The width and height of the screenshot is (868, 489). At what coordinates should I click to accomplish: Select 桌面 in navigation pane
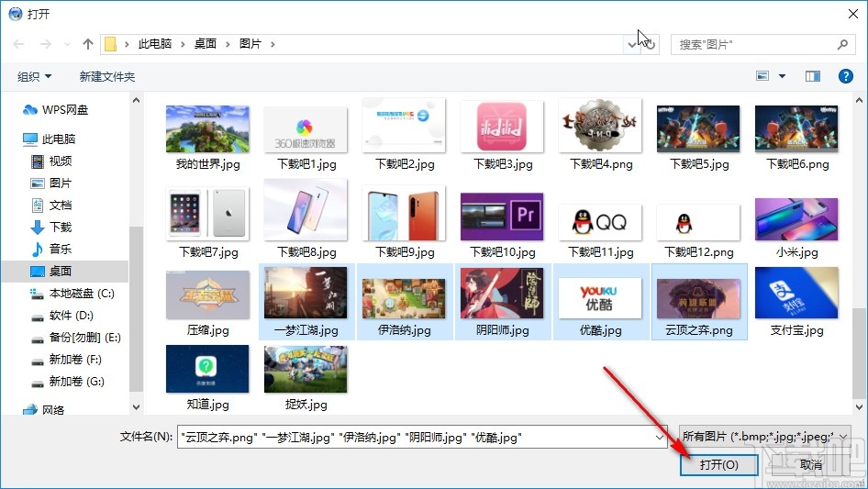(51, 272)
